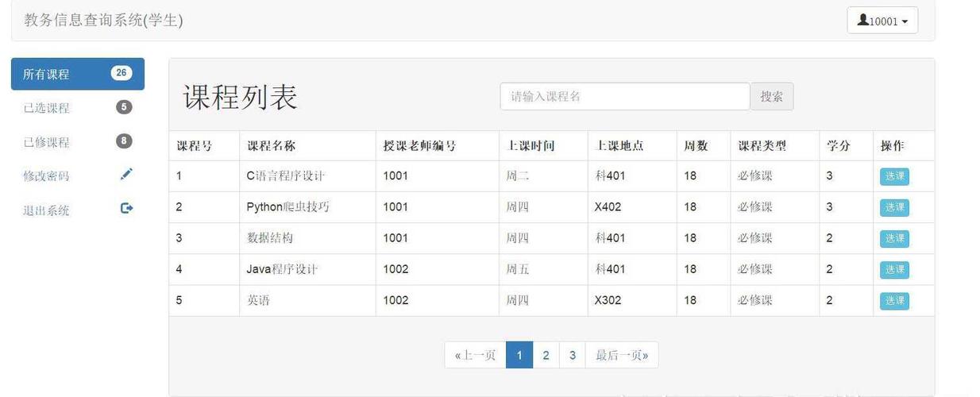980x397 pixels.
Task: Click X302 location in the 英语 row
Action: (608, 300)
